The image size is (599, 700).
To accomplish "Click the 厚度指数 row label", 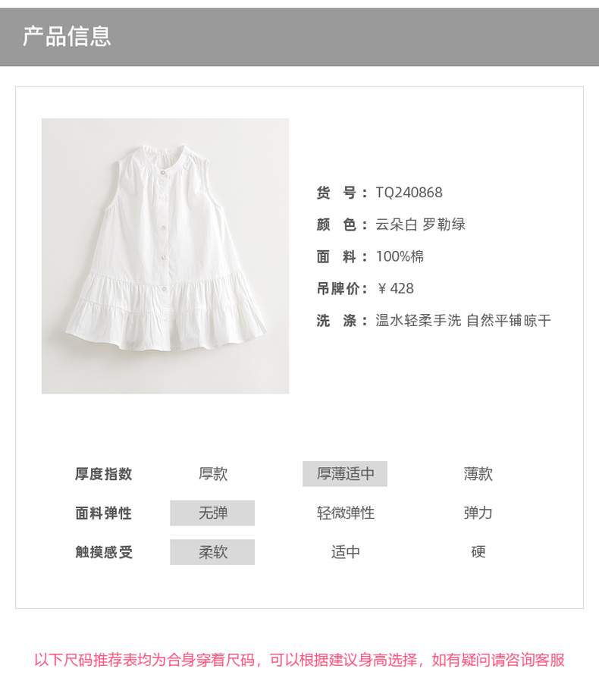I will pos(104,474).
